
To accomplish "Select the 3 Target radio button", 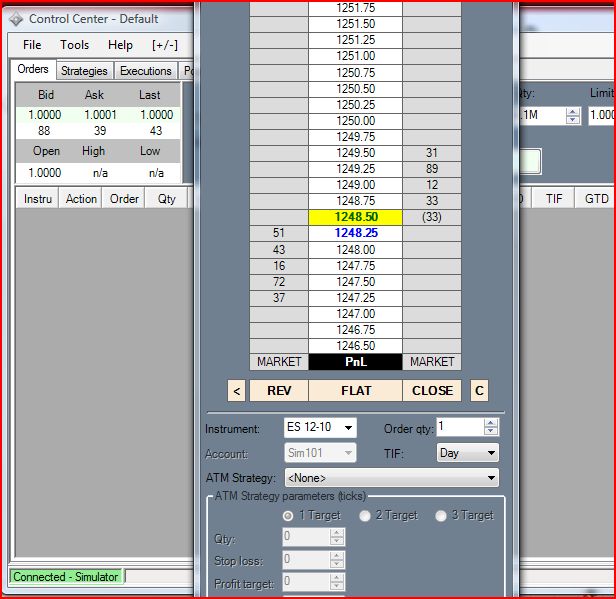I will click(441, 515).
